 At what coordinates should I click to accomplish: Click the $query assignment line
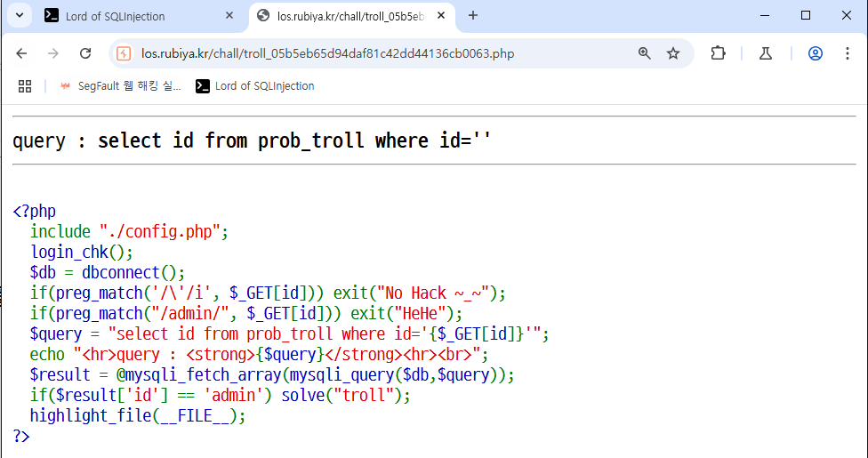point(290,334)
